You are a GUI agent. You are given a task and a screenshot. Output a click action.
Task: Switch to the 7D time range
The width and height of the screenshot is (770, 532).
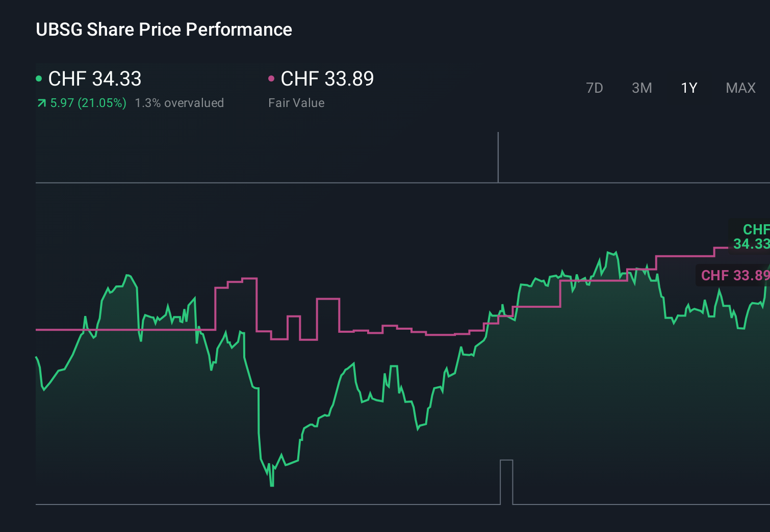coord(595,88)
